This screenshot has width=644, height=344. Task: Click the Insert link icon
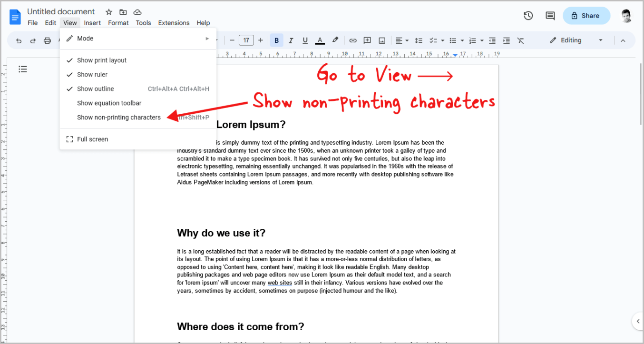click(353, 40)
